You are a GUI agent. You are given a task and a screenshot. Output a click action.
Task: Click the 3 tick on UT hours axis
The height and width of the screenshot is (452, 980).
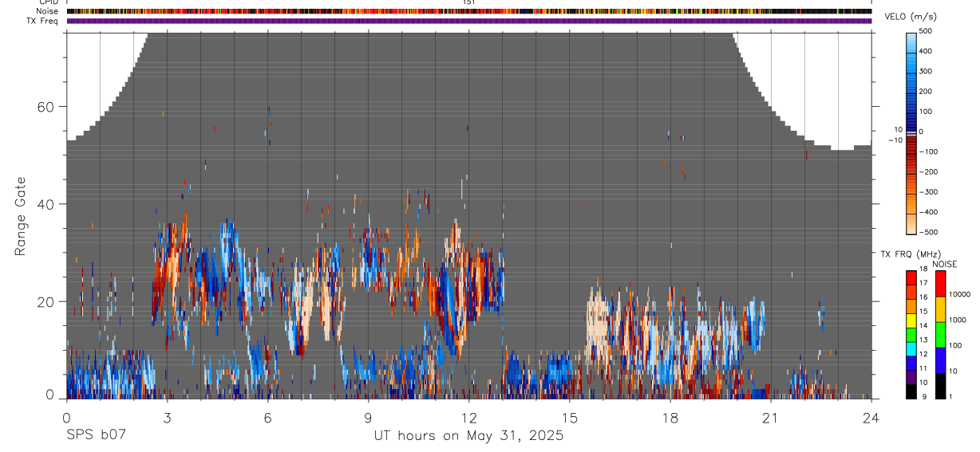(x=167, y=417)
